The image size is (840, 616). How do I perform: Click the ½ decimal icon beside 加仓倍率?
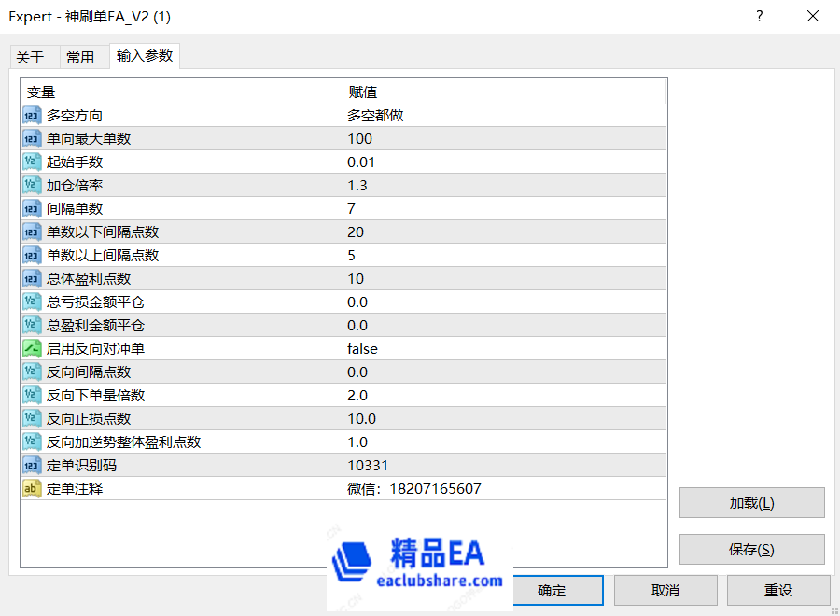31,185
